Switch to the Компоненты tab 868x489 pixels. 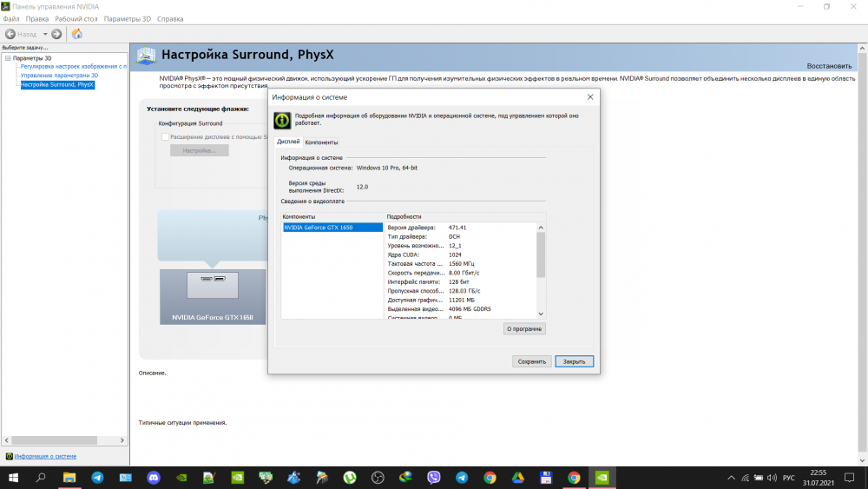coord(321,142)
